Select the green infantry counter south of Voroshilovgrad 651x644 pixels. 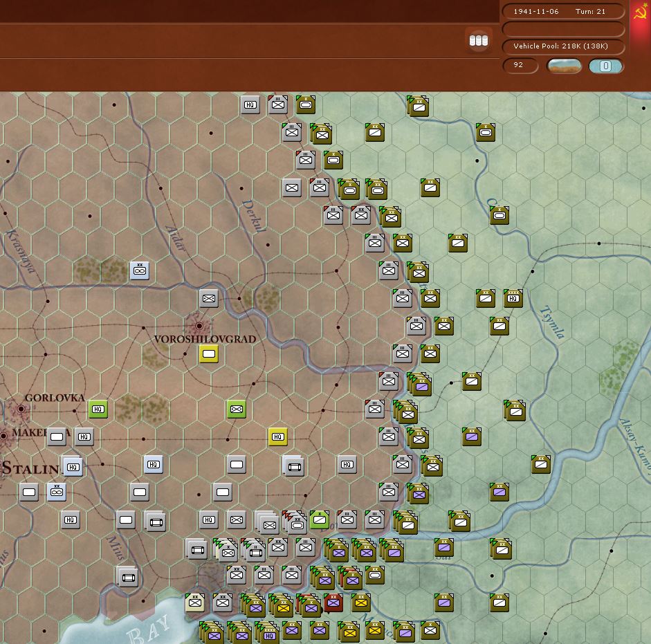coord(236,409)
